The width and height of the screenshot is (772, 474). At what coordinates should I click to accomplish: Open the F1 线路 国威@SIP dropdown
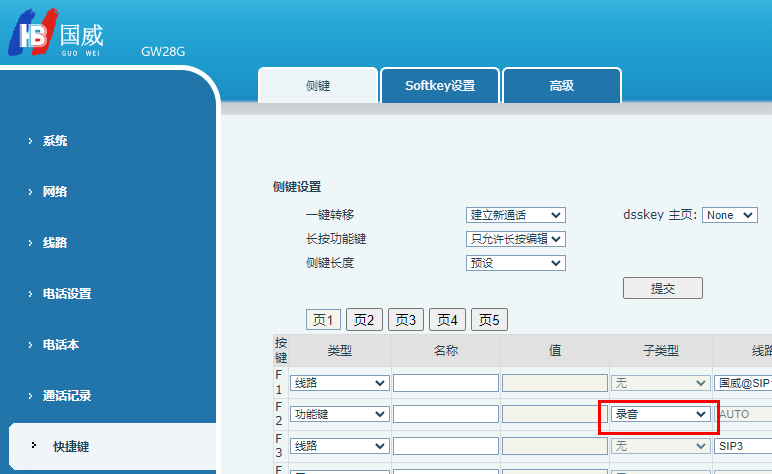tap(743, 383)
